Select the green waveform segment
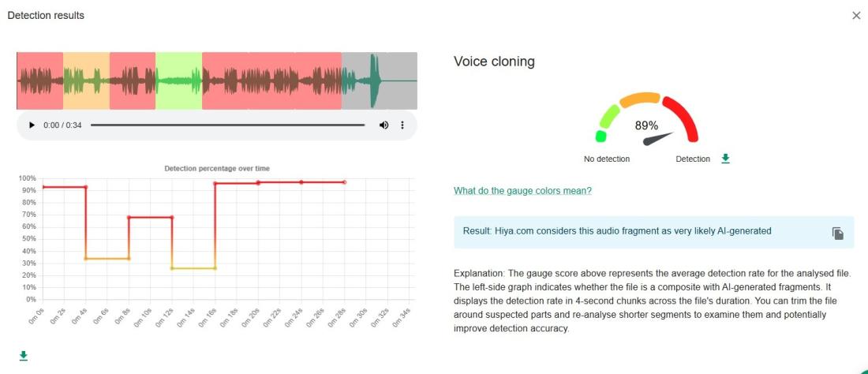868x374 pixels. click(178, 80)
